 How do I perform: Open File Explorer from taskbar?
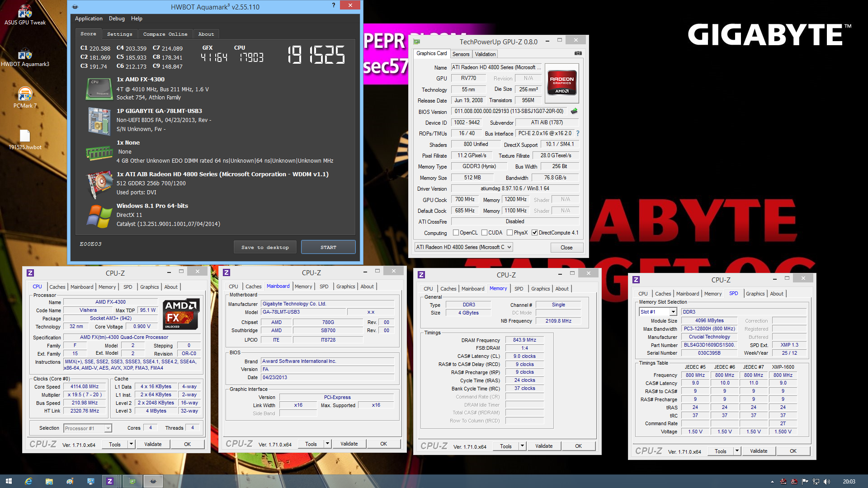[x=49, y=481]
